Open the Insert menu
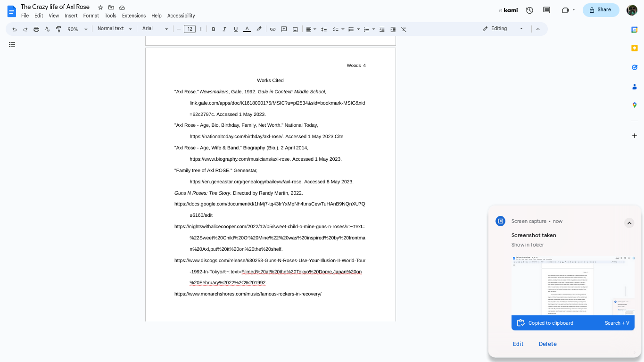 coord(71,16)
